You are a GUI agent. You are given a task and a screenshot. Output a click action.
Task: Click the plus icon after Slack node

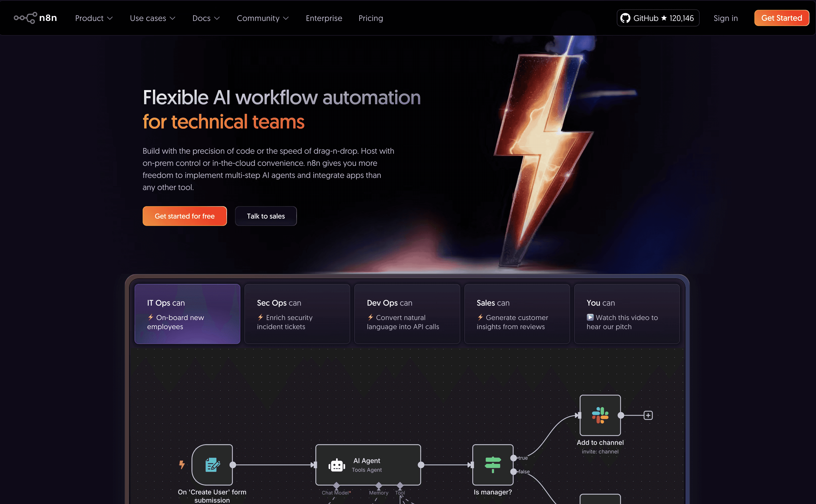tap(648, 415)
